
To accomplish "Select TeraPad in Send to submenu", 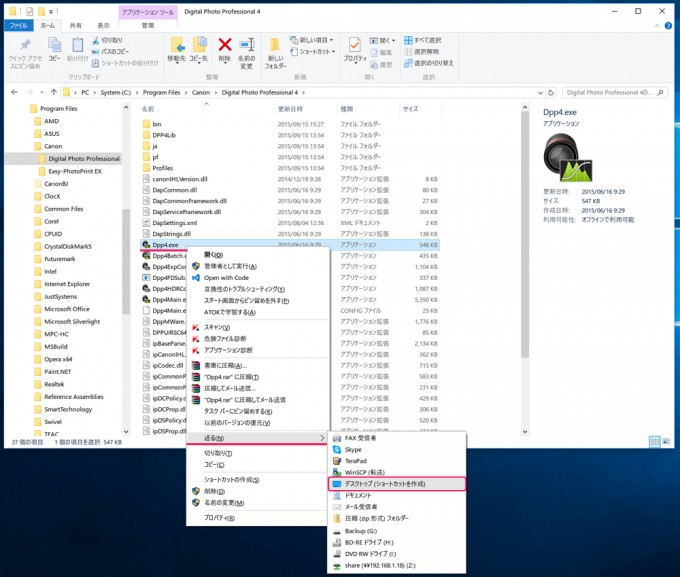I will pos(356,461).
